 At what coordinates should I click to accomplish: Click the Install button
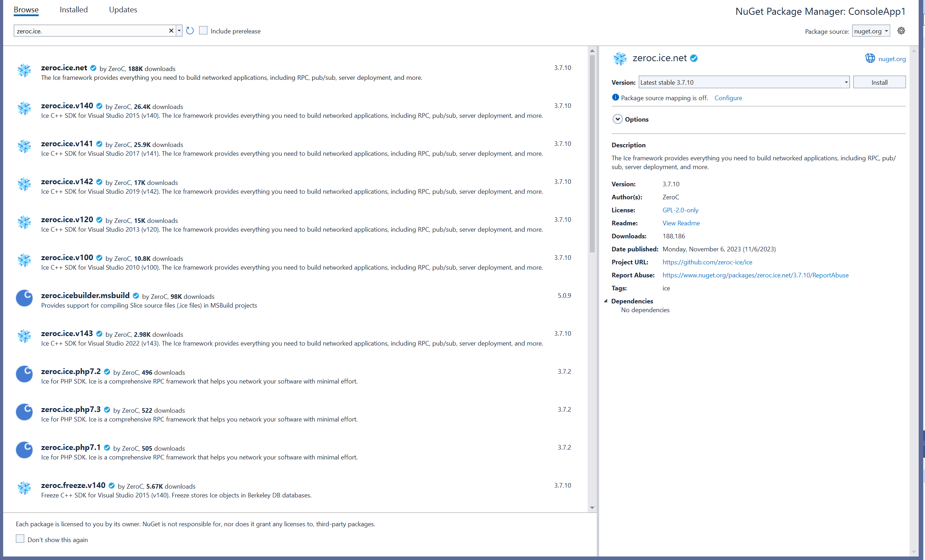(x=879, y=82)
